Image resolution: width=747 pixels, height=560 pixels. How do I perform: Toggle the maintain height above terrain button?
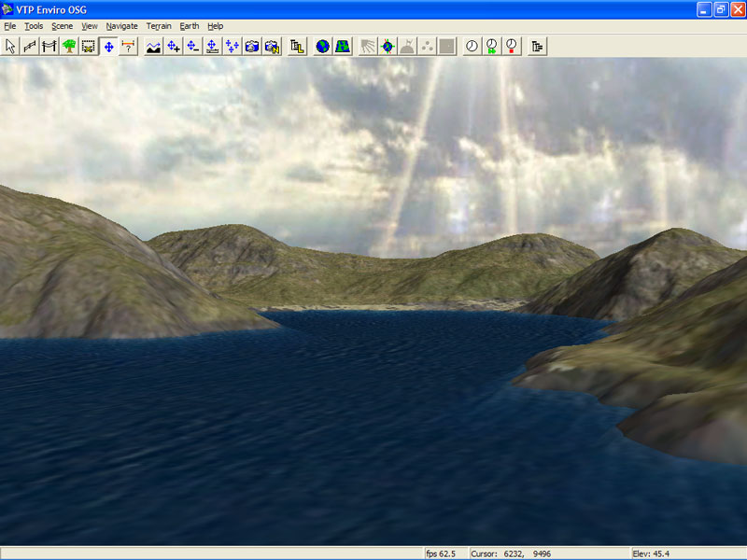(213, 46)
